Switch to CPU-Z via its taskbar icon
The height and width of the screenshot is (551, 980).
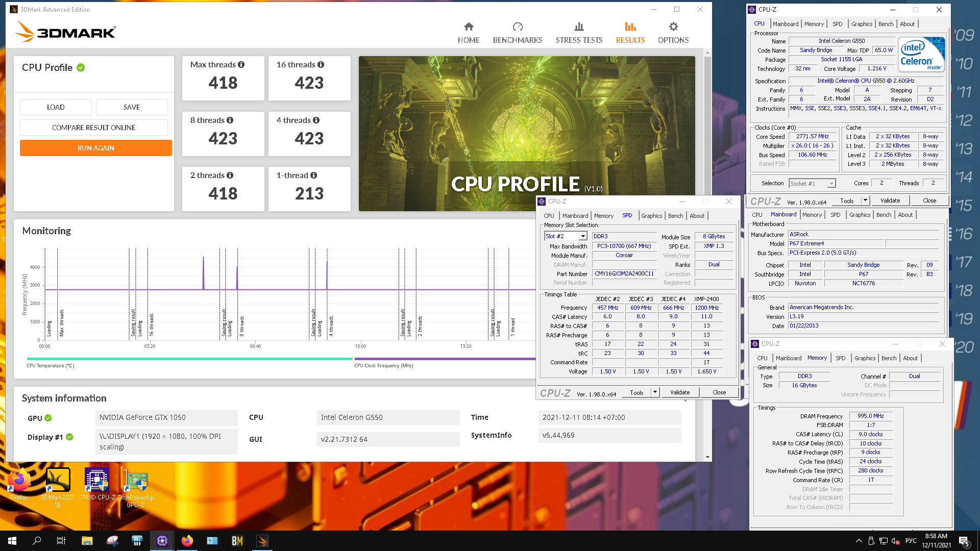tap(162, 541)
